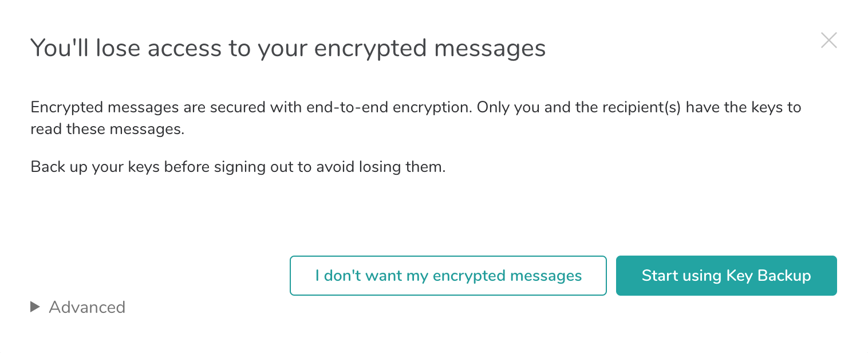The height and width of the screenshot is (353, 868).
Task: Click the end-to-end encryption explanation paragraph
Action: (416, 118)
